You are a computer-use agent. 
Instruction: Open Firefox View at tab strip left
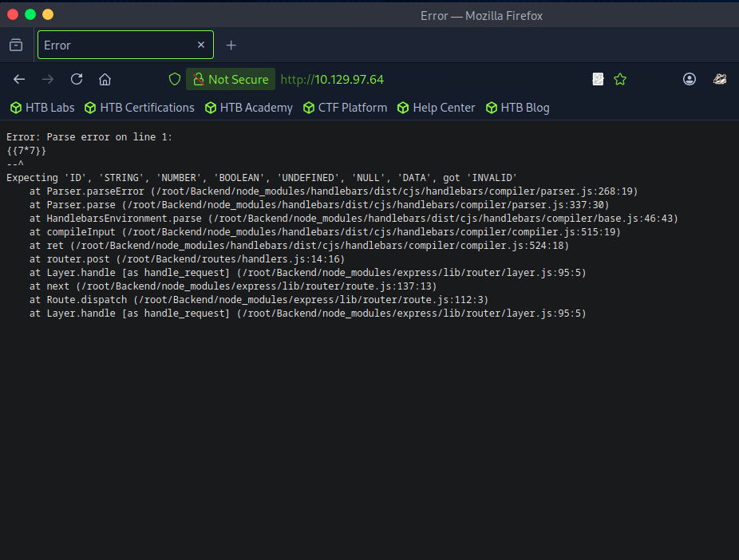(x=16, y=45)
